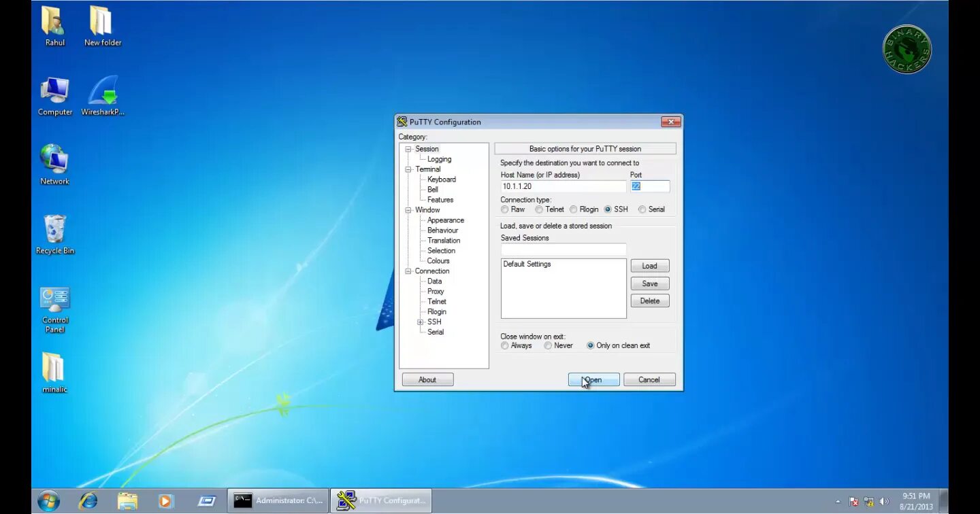Collapse the Session category

click(x=408, y=148)
